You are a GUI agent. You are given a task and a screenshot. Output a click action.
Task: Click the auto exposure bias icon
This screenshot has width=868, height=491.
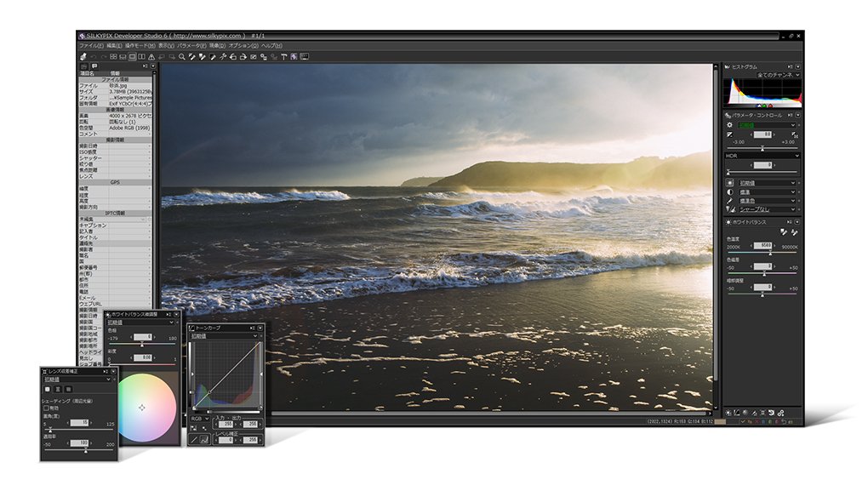pyautogui.click(x=794, y=134)
